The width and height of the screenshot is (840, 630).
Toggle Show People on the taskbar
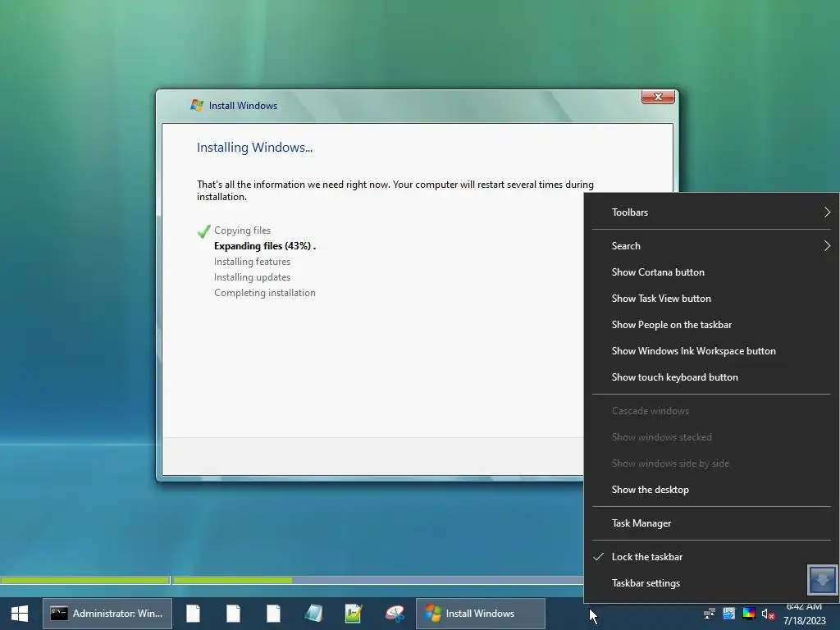coord(711,325)
